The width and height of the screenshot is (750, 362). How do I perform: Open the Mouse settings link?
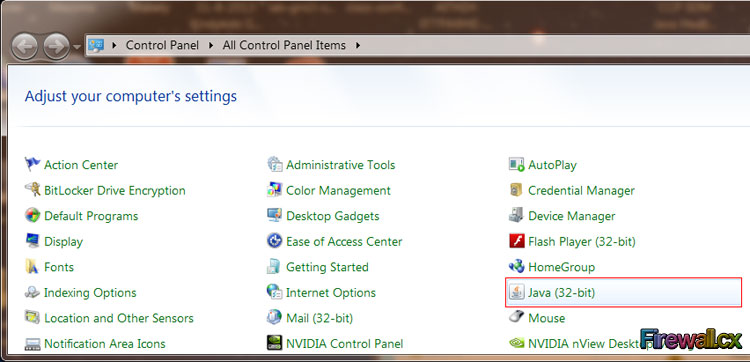(x=546, y=318)
